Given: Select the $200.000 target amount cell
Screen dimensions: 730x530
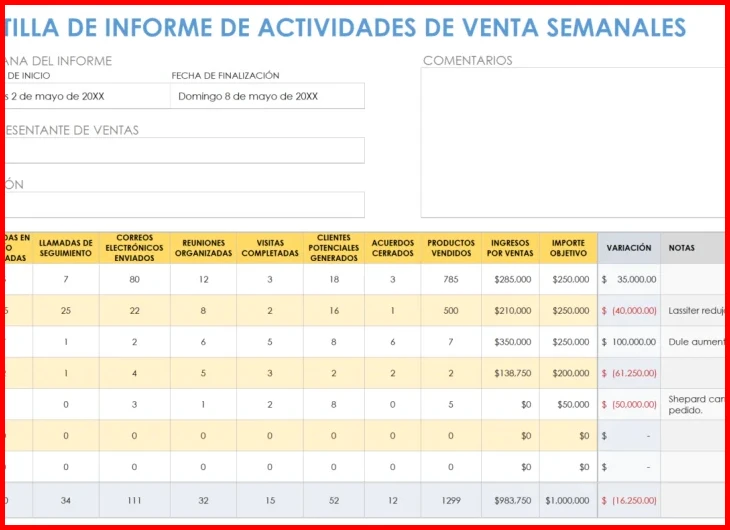Looking at the screenshot, I should [x=568, y=373].
